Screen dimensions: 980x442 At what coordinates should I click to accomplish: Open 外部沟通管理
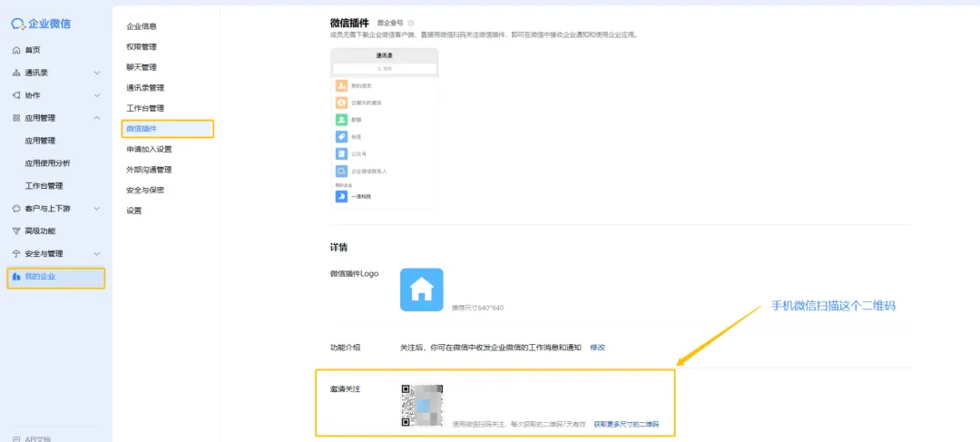click(149, 170)
